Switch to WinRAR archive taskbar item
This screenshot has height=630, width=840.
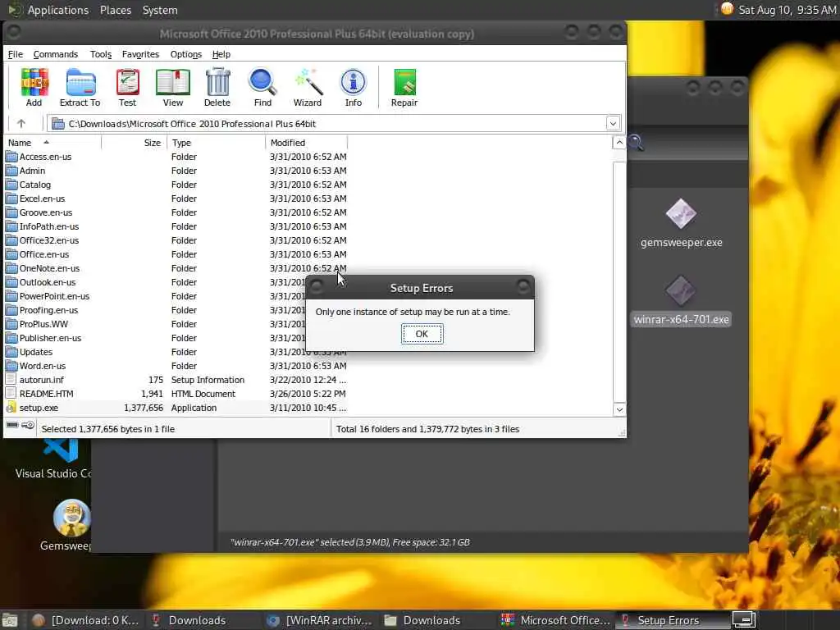(x=320, y=620)
